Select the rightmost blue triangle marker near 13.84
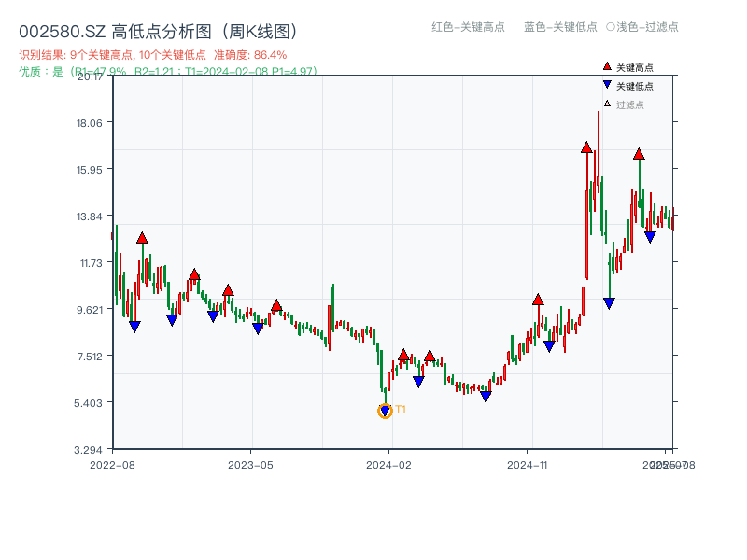The height and width of the screenshot is (560, 747). 649,235
